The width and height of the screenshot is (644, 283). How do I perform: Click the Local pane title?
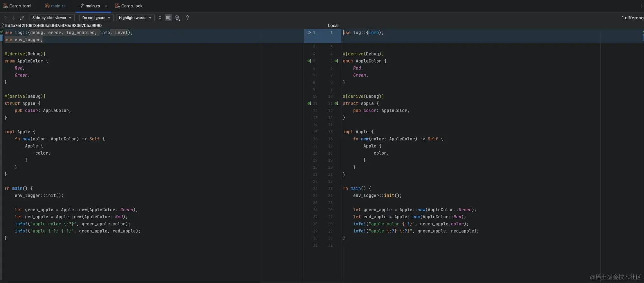(x=333, y=25)
